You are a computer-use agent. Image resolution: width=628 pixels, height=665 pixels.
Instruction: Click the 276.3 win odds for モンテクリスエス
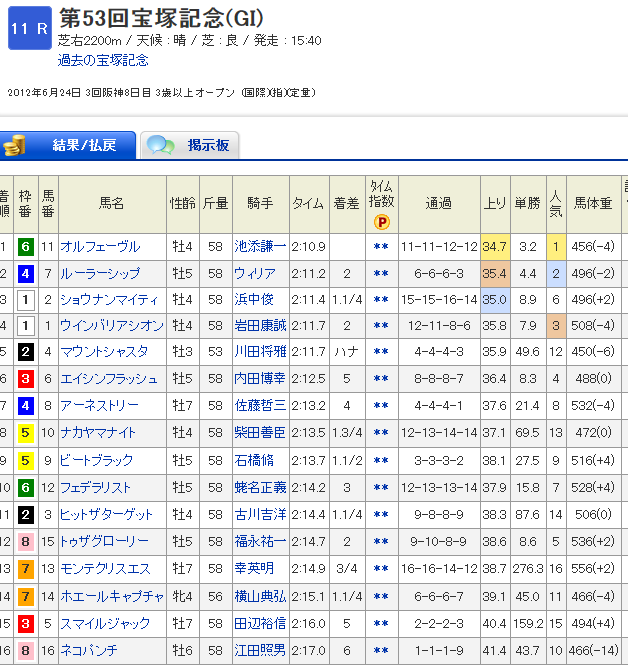[528, 569]
